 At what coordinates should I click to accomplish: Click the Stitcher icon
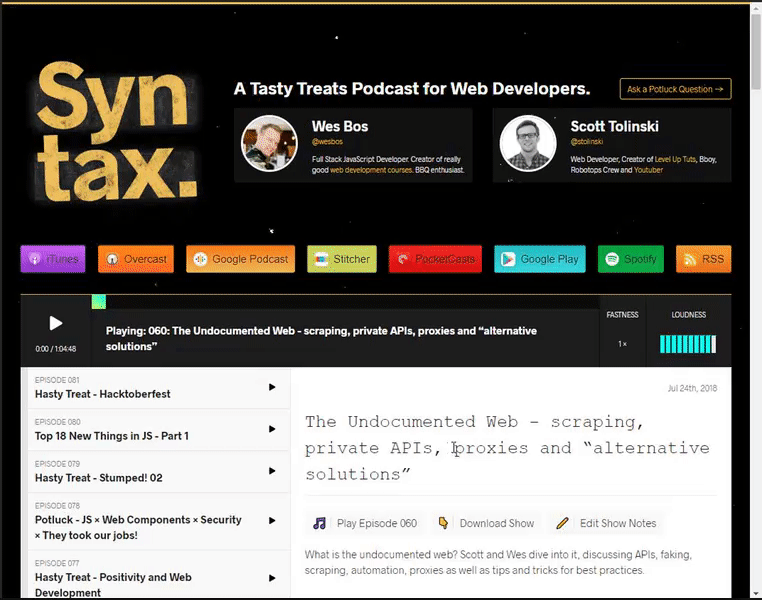321,259
